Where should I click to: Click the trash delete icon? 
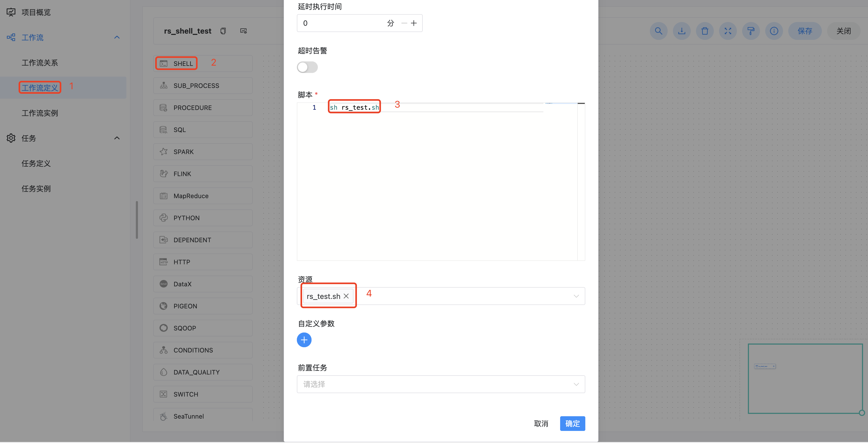(x=705, y=31)
